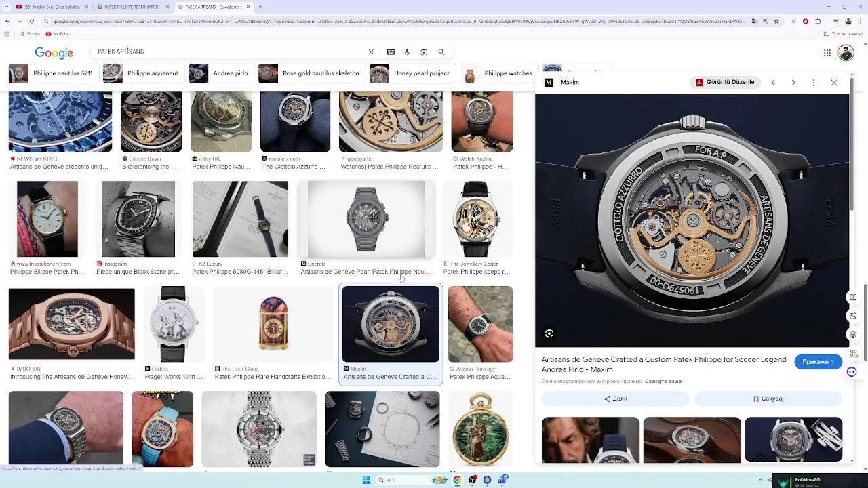
Task: Open Microsoft Teams from the taskbar
Action: [x=502, y=480]
